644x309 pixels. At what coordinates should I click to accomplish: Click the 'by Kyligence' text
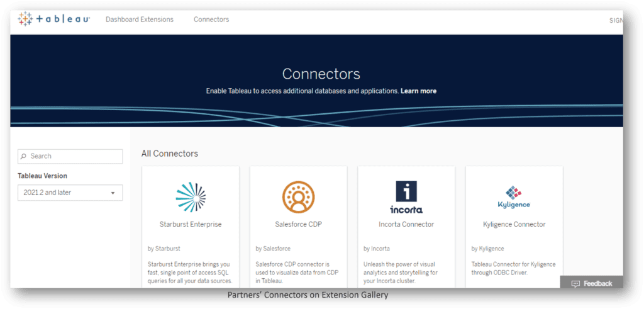[487, 249]
